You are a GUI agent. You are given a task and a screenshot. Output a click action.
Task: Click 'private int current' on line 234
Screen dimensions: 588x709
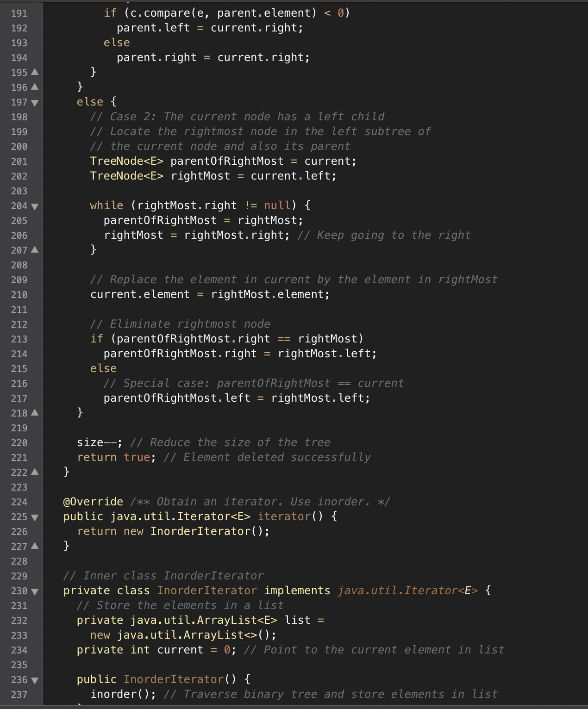[x=140, y=650]
